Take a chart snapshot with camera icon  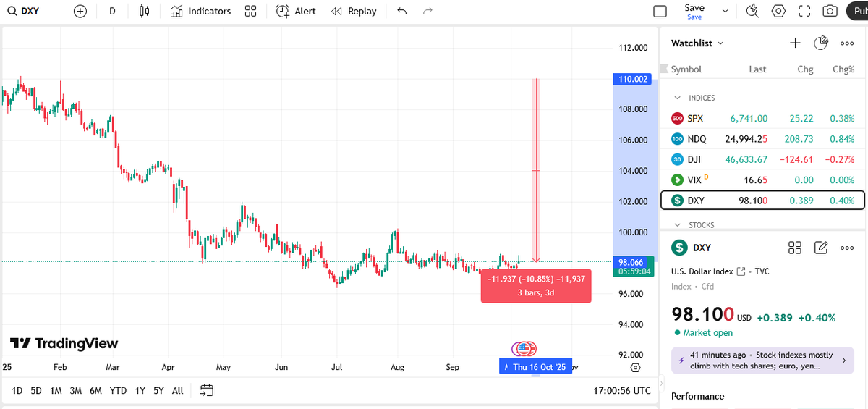coord(830,11)
